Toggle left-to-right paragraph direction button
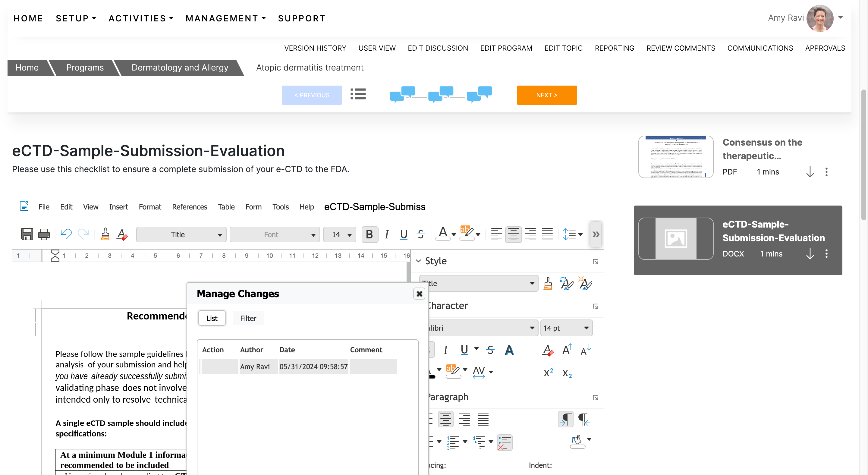The width and height of the screenshot is (868, 475). coord(566,419)
